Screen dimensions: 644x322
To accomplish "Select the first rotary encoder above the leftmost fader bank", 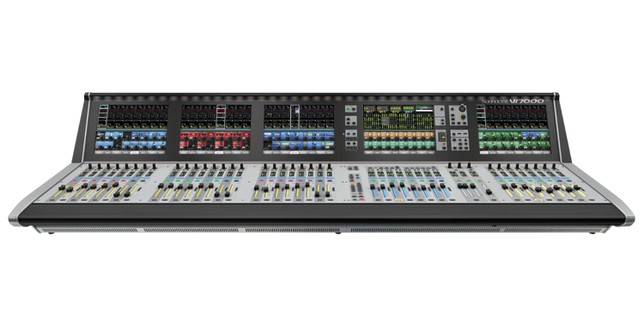I will [x=90, y=166].
